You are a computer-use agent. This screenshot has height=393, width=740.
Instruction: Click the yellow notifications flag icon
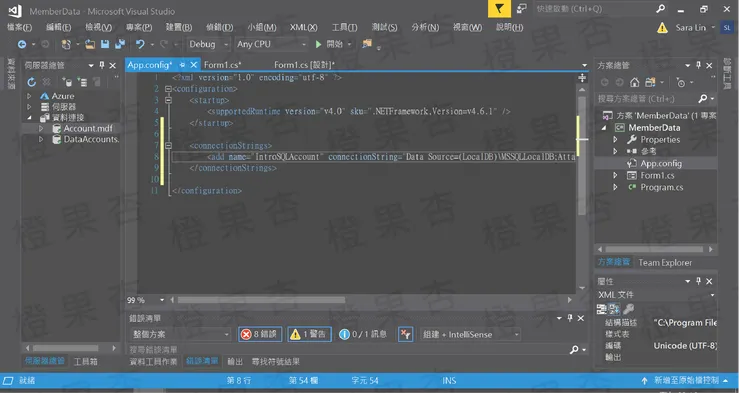[x=499, y=9]
